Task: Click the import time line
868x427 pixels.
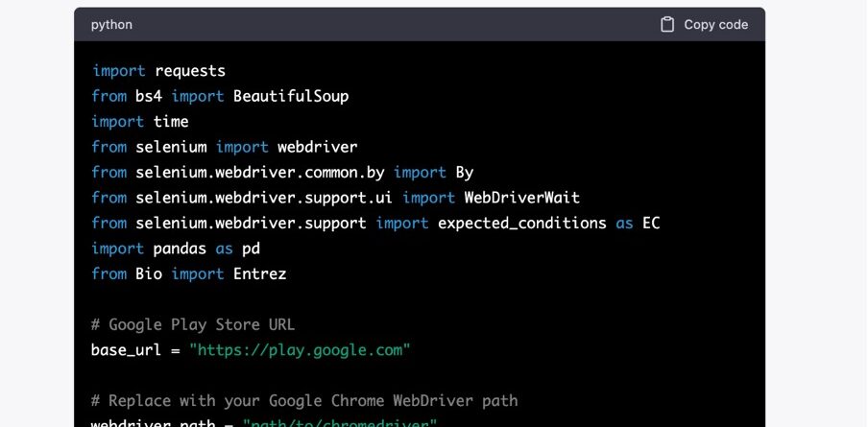Action: click(x=140, y=122)
